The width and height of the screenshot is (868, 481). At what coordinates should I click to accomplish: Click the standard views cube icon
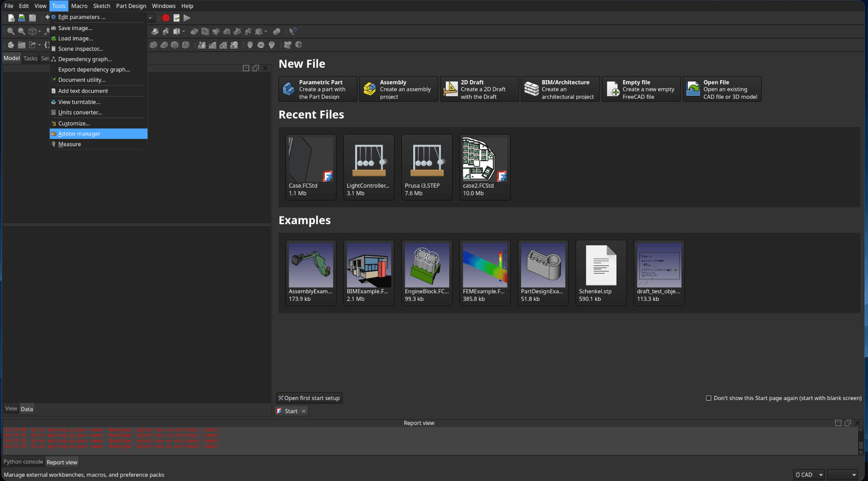click(32, 31)
